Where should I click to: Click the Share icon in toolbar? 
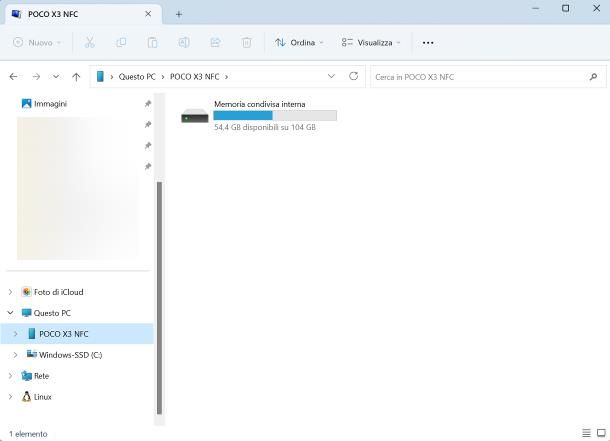pos(215,42)
